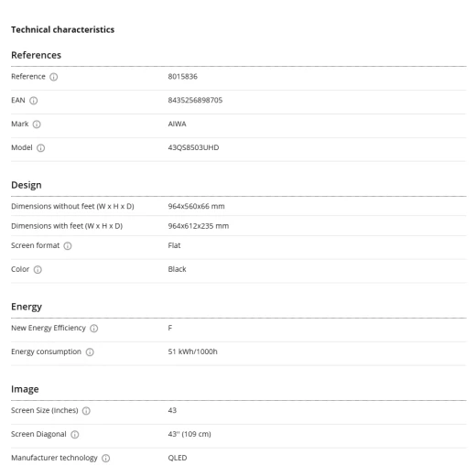The width and height of the screenshot is (476, 476).
Task: Click the info icon beside Mark
Action: point(37,124)
